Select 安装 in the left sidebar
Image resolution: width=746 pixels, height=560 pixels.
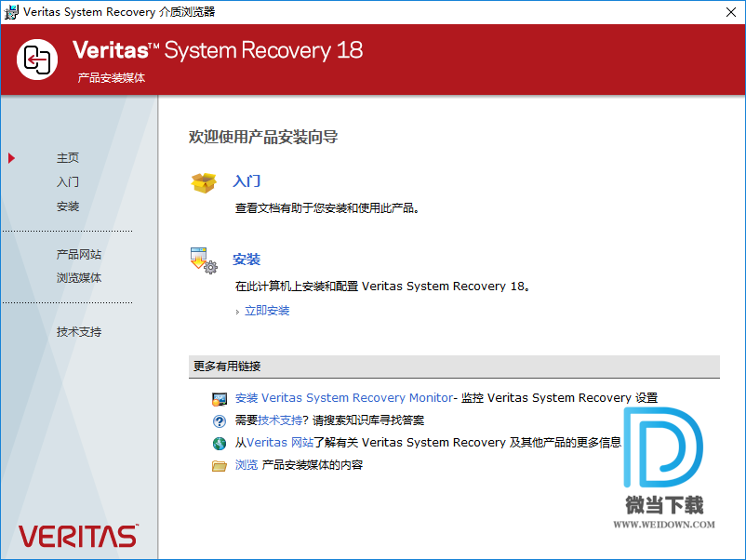68,207
